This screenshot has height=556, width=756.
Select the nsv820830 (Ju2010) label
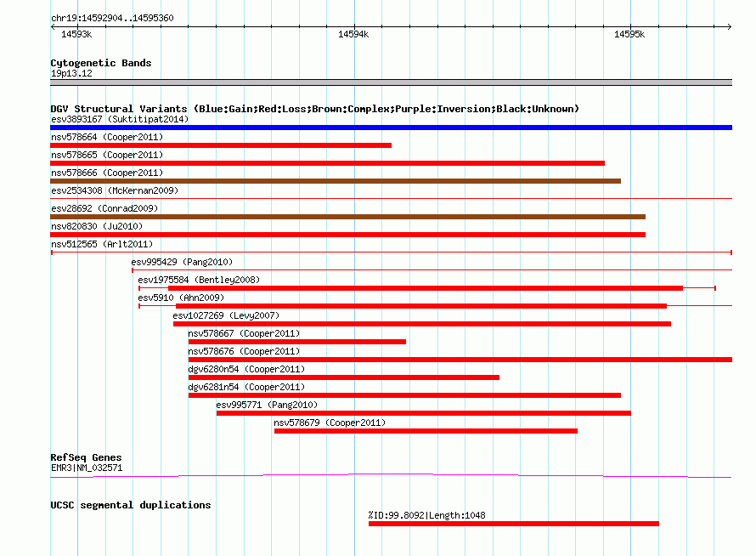pyautogui.click(x=97, y=226)
